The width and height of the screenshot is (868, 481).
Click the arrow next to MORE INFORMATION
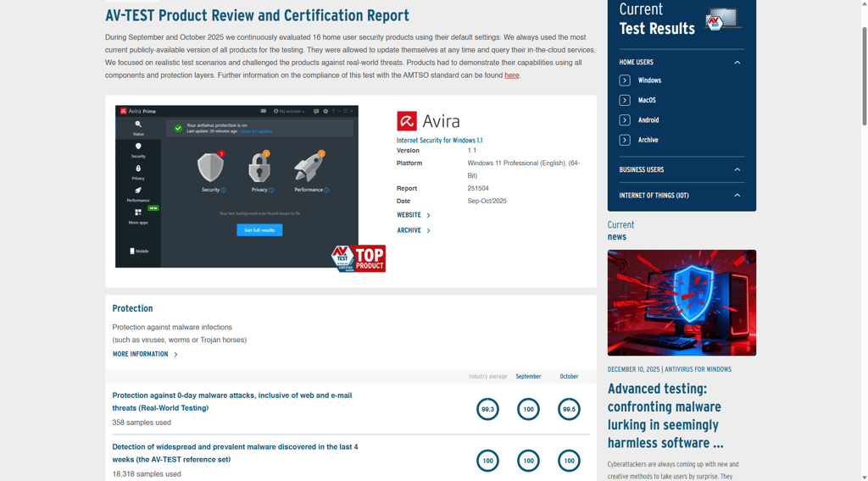[x=175, y=354]
